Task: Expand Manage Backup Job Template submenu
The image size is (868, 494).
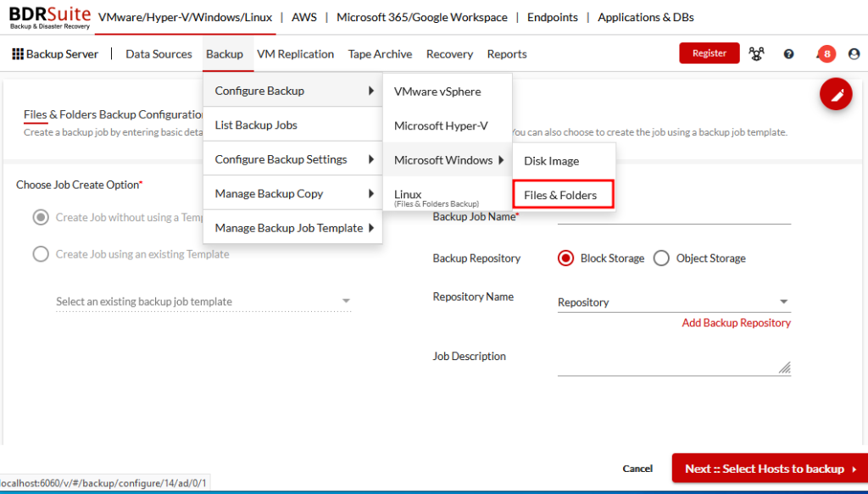Action: 292,228
